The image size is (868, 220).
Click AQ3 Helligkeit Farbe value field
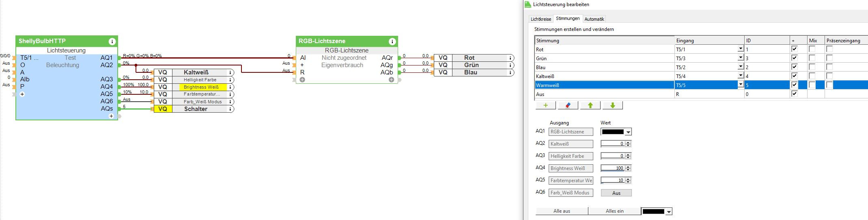click(612, 156)
